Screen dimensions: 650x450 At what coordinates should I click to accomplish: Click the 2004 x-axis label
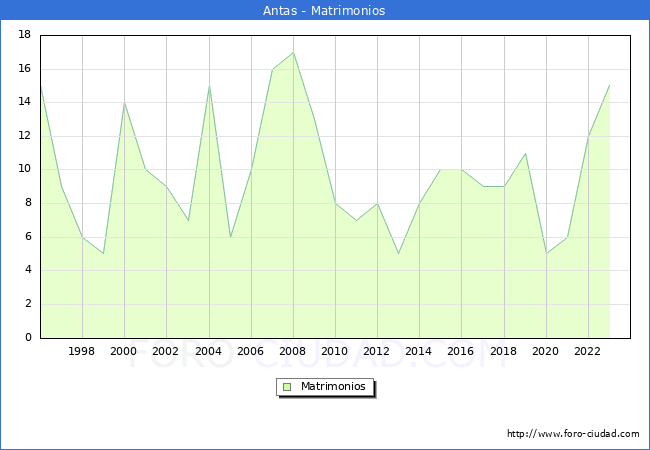[x=208, y=351]
